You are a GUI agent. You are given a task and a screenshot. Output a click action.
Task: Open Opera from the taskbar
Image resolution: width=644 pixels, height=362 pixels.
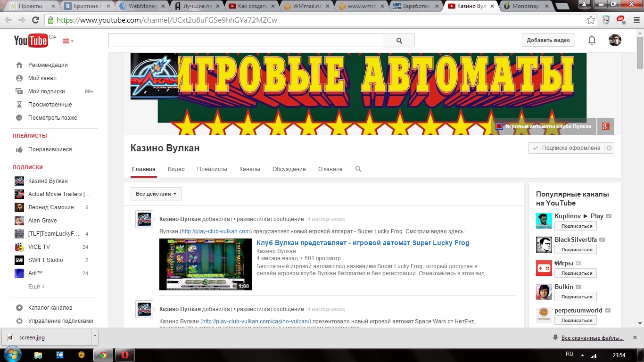[125, 355]
